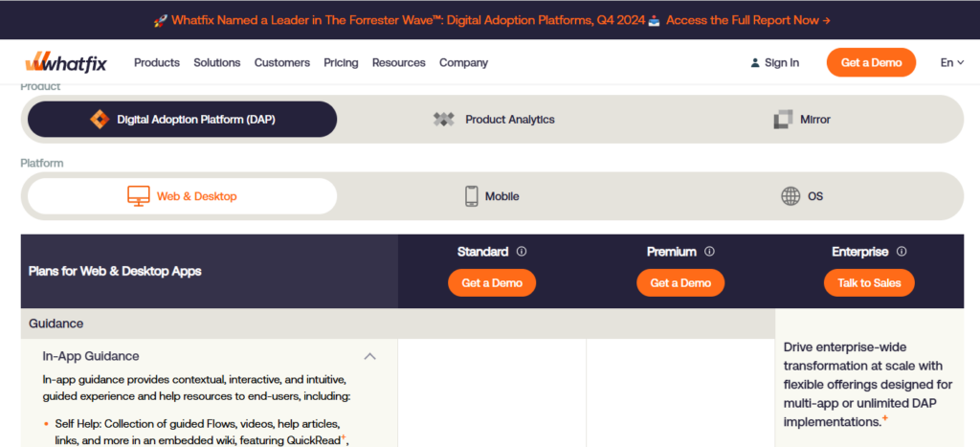Click the In-App Guidance row title
Image resolution: width=980 pixels, height=447 pixels.
pyautogui.click(x=91, y=356)
